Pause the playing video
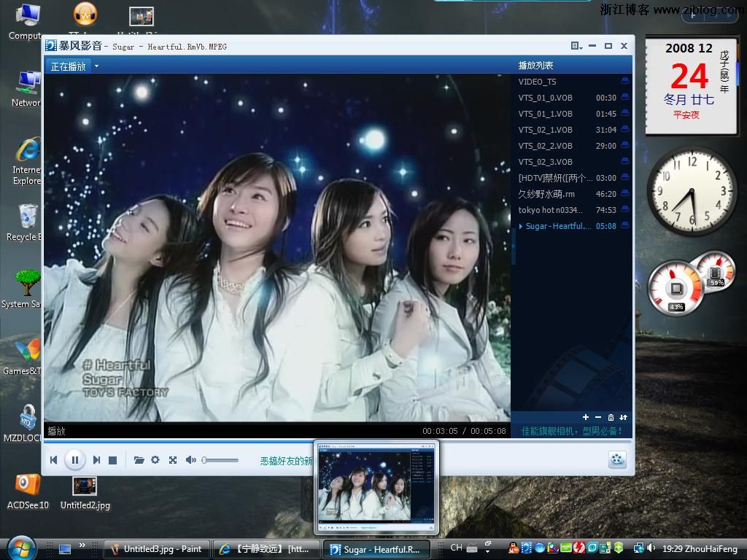This screenshot has width=747, height=560. tap(75, 459)
